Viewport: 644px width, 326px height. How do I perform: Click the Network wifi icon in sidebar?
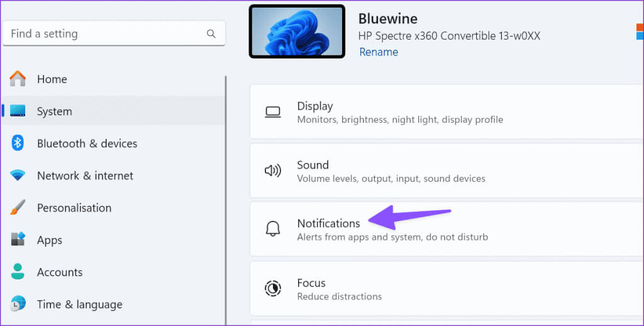[x=18, y=176]
